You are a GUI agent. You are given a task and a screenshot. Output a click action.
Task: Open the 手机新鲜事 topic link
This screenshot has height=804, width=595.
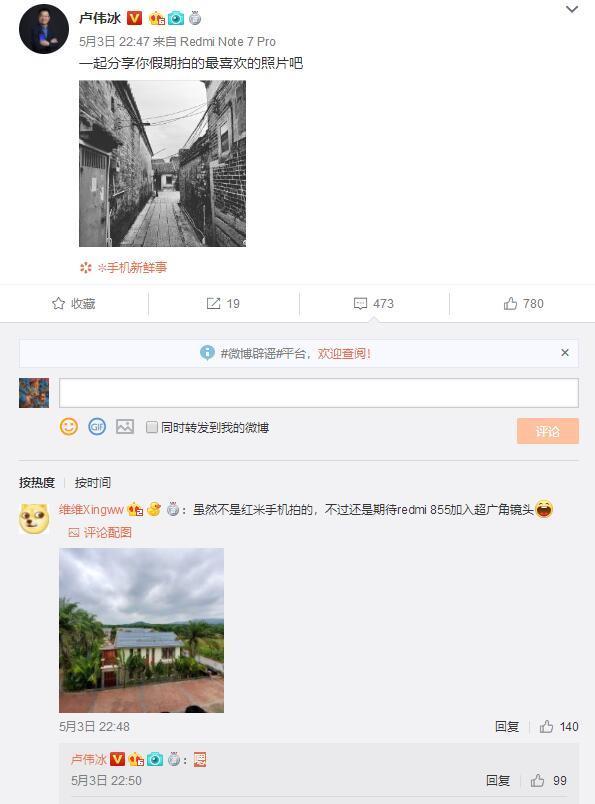point(132,267)
